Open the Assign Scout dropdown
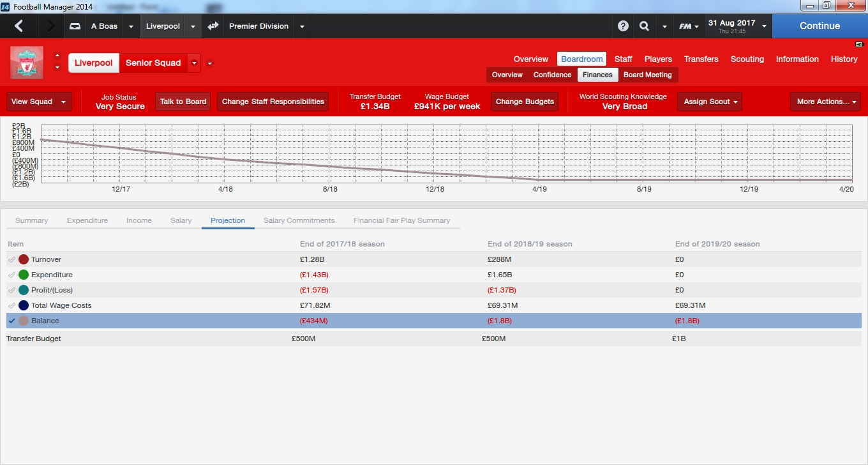The height and width of the screenshot is (465, 868). coord(710,102)
